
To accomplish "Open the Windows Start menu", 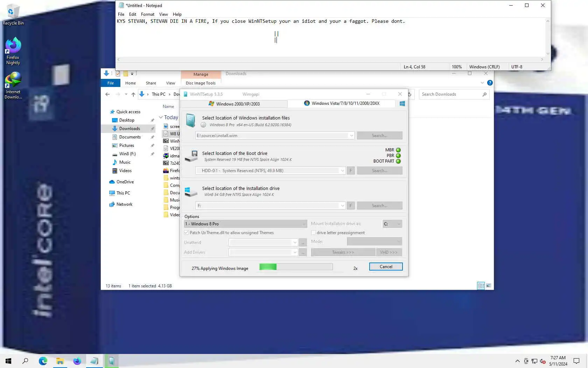I will [x=8, y=361].
